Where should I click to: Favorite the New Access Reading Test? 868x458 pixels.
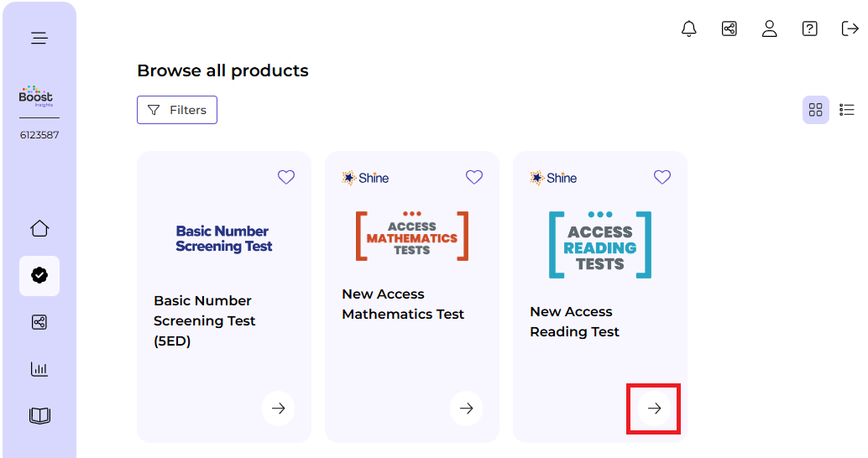pyautogui.click(x=662, y=177)
